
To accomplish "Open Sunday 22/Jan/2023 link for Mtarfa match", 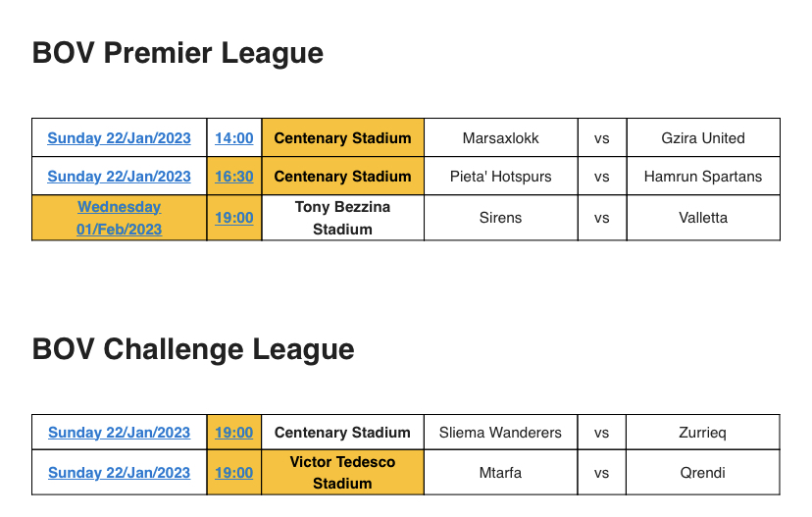I will pyautogui.click(x=119, y=473).
